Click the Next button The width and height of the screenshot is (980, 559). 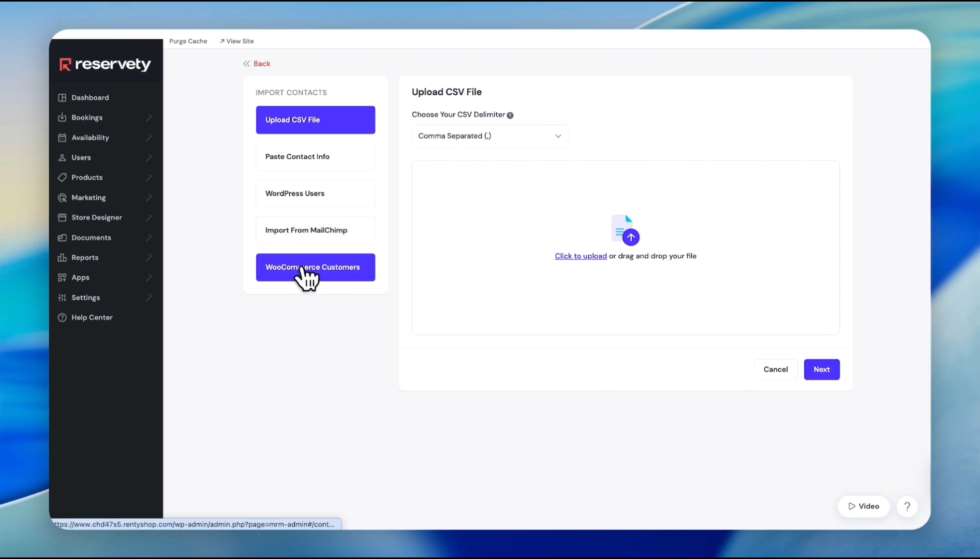click(822, 370)
